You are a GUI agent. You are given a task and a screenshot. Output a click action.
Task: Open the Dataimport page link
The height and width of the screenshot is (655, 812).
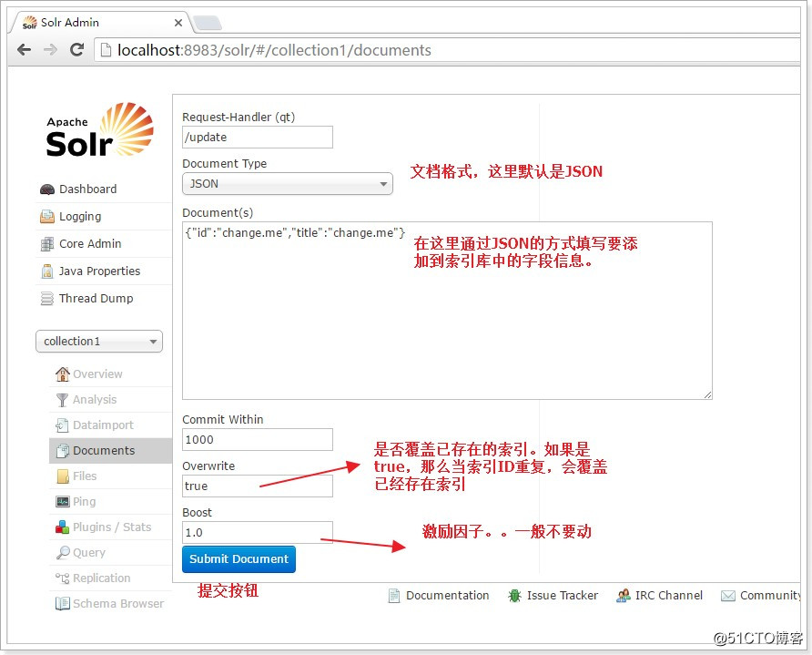point(103,425)
